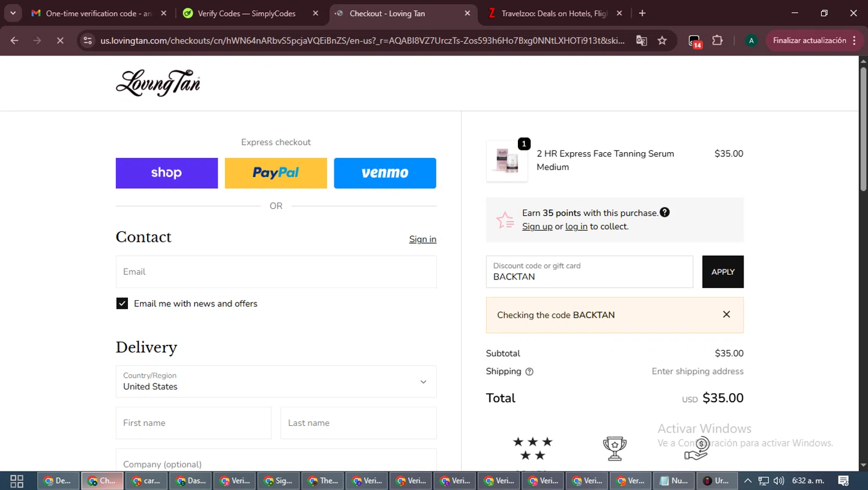Screen dimensions: 868x490
Task: Open the Extensions puzzle icon
Action: click(x=718, y=40)
